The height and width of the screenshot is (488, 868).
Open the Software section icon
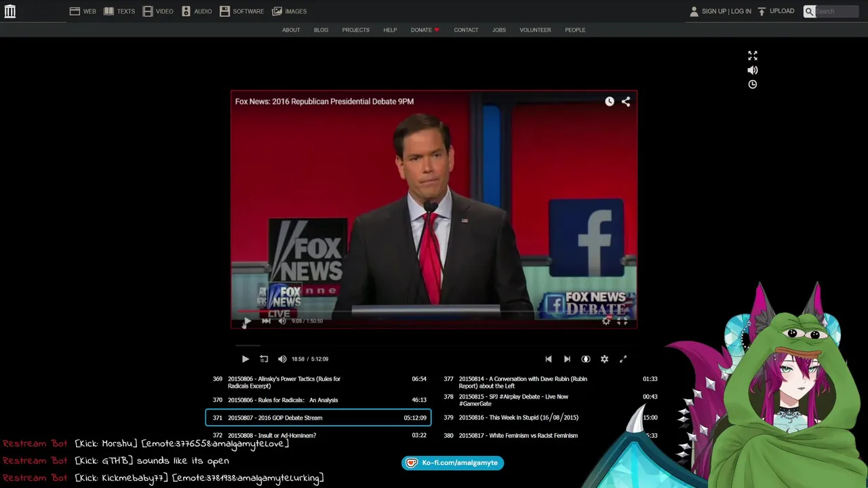tap(224, 12)
